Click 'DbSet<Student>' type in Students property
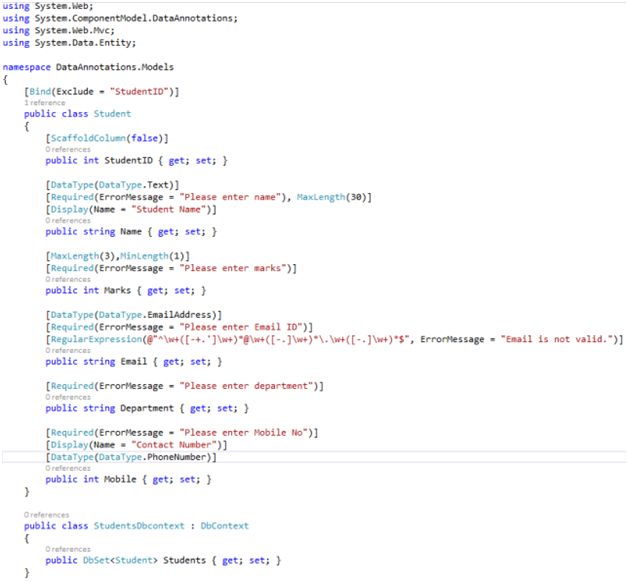This screenshot has width=628, height=582. point(120,560)
